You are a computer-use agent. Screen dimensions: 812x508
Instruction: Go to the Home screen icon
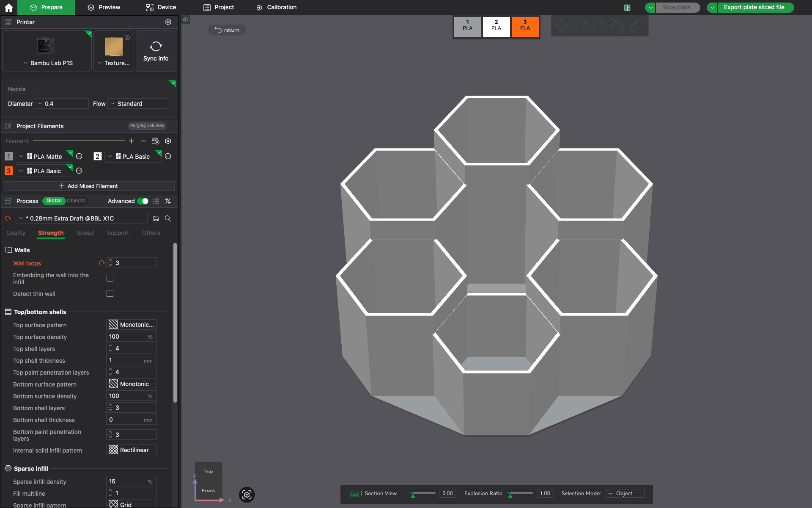pyautogui.click(x=8, y=8)
